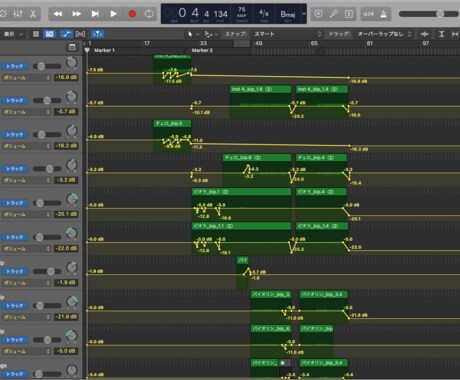Start playback with the Play button
Viewport: 460px width, 380px height.
point(113,14)
